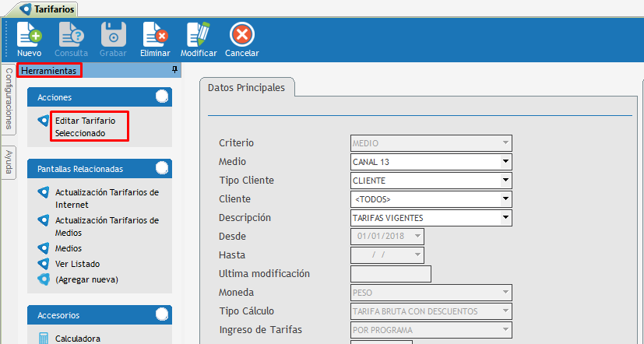Image resolution: width=644 pixels, height=344 pixels.
Task: Open Actualización Tarifarios de Internet
Action: (107, 198)
